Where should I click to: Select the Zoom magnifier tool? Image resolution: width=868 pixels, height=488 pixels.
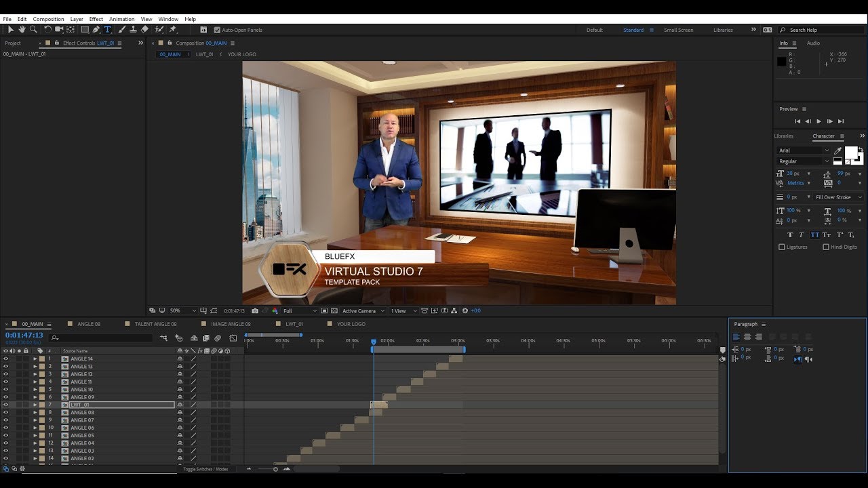point(33,30)
